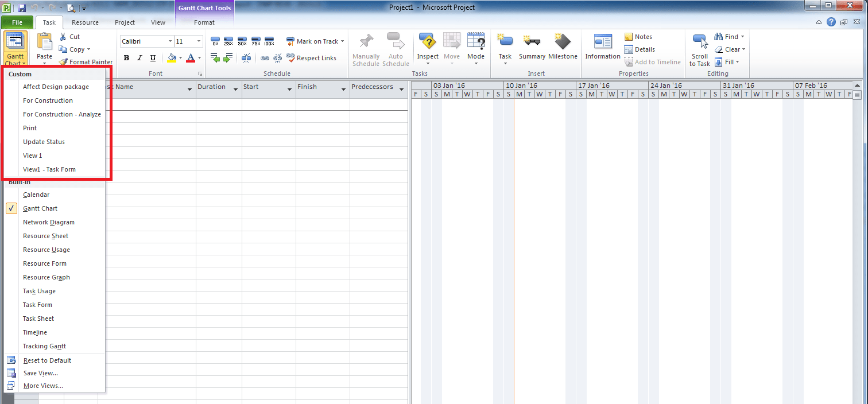The height and width of the screenshot is (404, 868).
Task: Click the Notes icon in Properties group
Action: (630, 36)
